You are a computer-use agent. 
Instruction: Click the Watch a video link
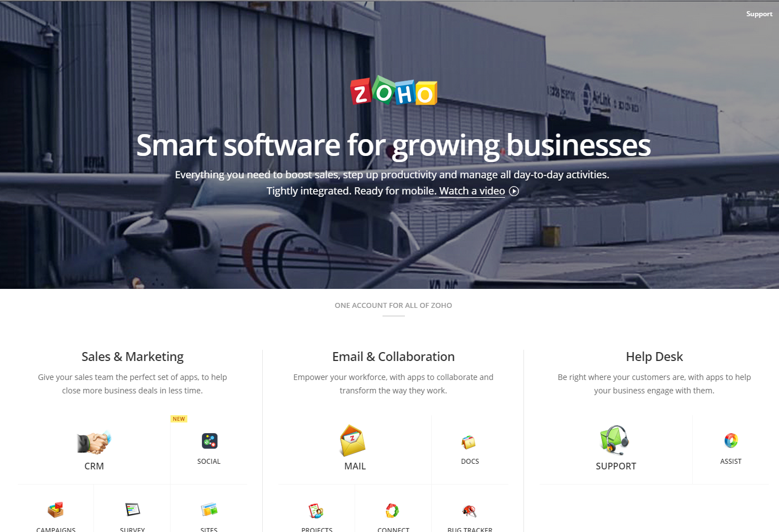tap(472, 191)
